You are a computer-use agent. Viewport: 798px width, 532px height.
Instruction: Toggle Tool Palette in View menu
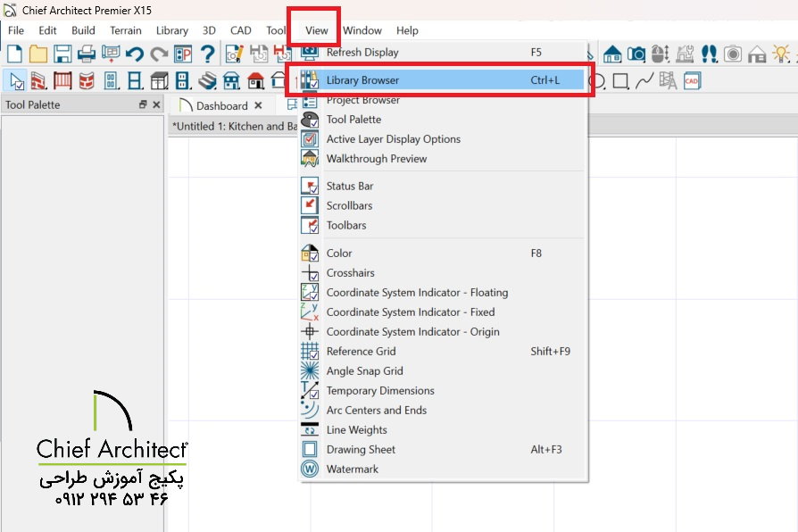coord(443,119)
